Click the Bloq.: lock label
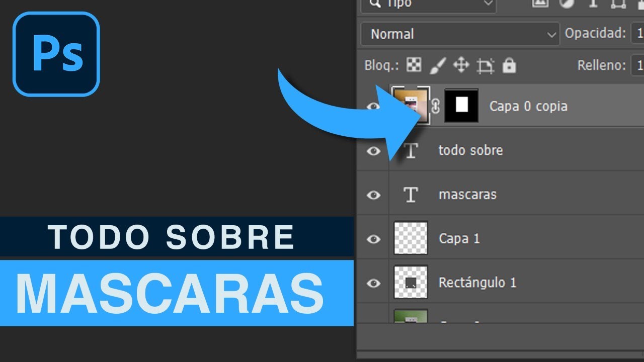 (381, 65)
